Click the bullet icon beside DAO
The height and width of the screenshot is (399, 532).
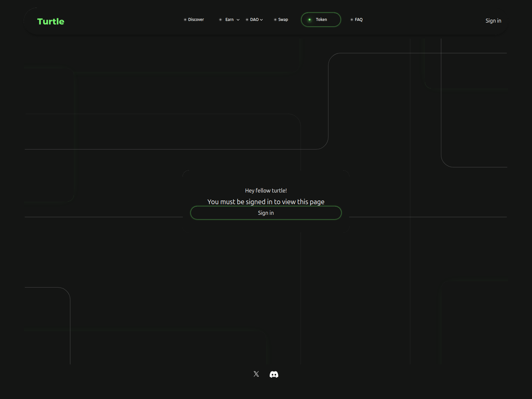click(x=247, y=20)
